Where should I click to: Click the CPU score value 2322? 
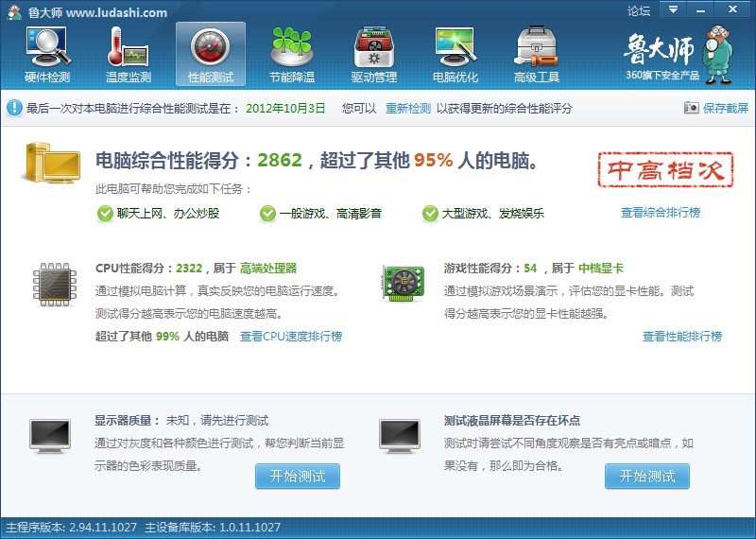189,268
